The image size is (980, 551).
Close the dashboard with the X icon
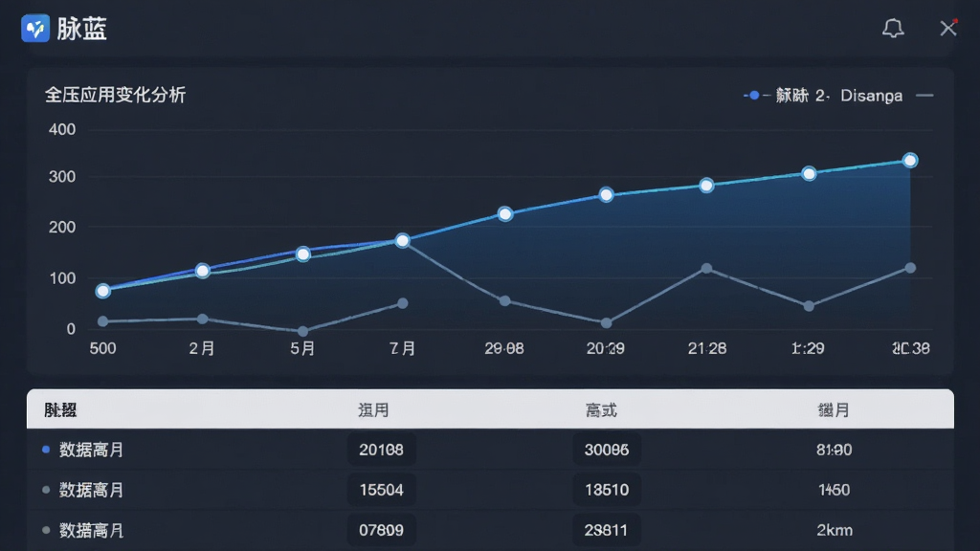coord(948,28)
